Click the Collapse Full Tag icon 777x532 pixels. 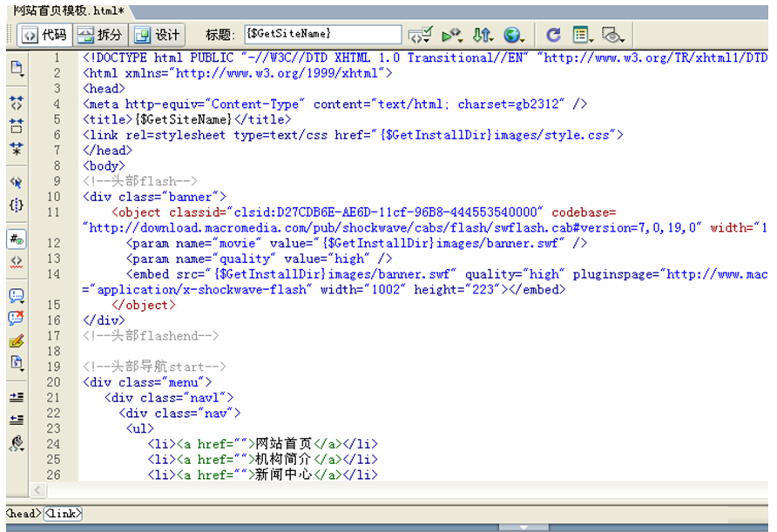[17, 103]
